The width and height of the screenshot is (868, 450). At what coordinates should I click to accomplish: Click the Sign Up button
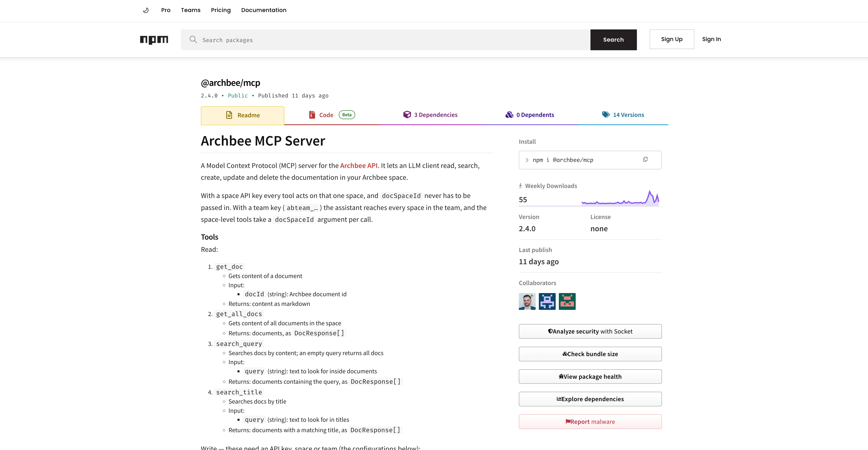tap(672, 39)
